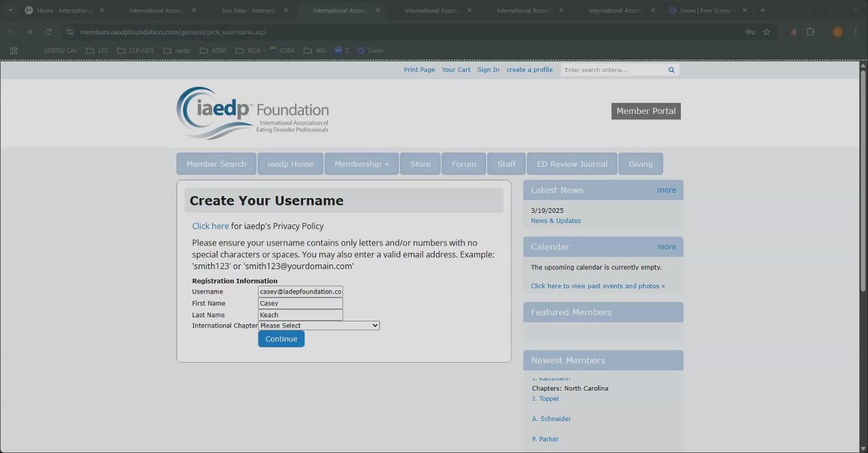
Task: Expand the International Chapter dropdown
Action: point(319,326)
